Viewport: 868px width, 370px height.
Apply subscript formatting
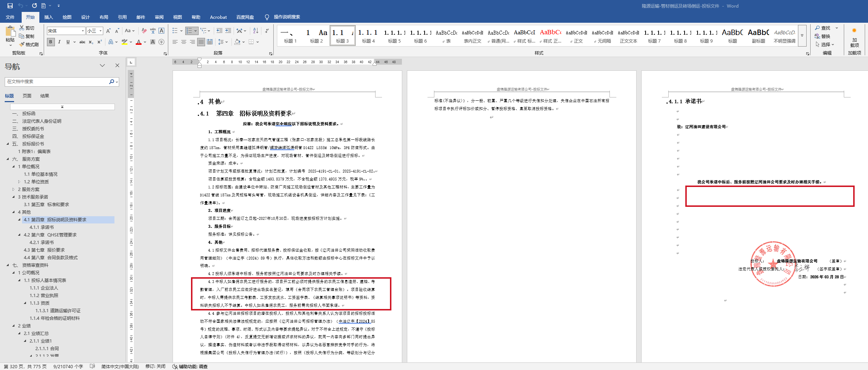91,42
